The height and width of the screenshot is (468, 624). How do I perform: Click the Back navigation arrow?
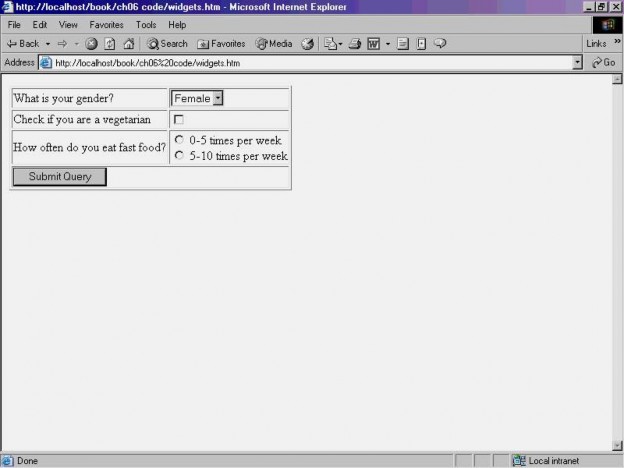[22, 44]
